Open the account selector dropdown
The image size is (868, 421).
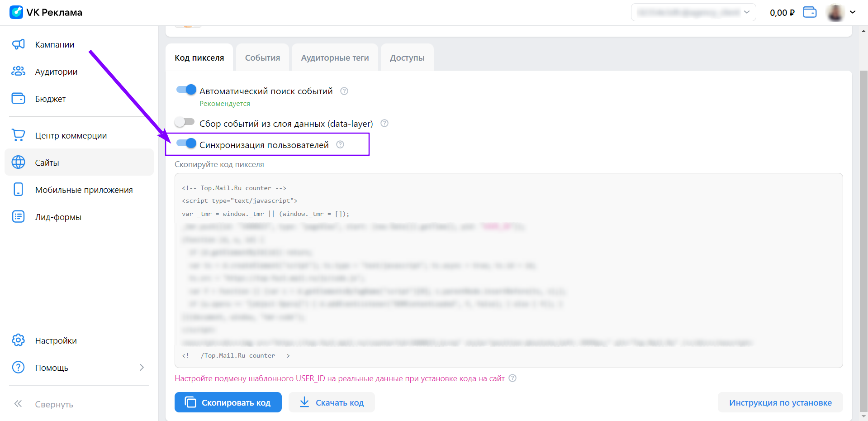pyautogui.click(x=693, y=12)
